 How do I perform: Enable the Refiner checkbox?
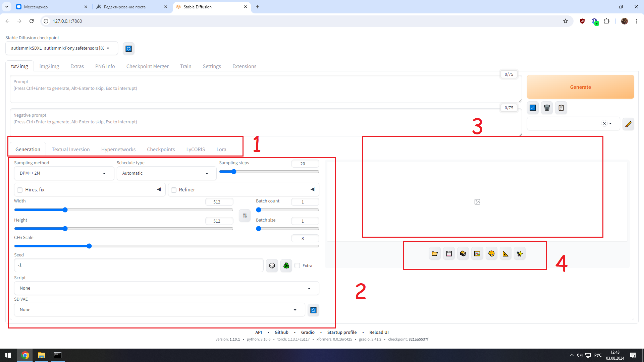174,190
